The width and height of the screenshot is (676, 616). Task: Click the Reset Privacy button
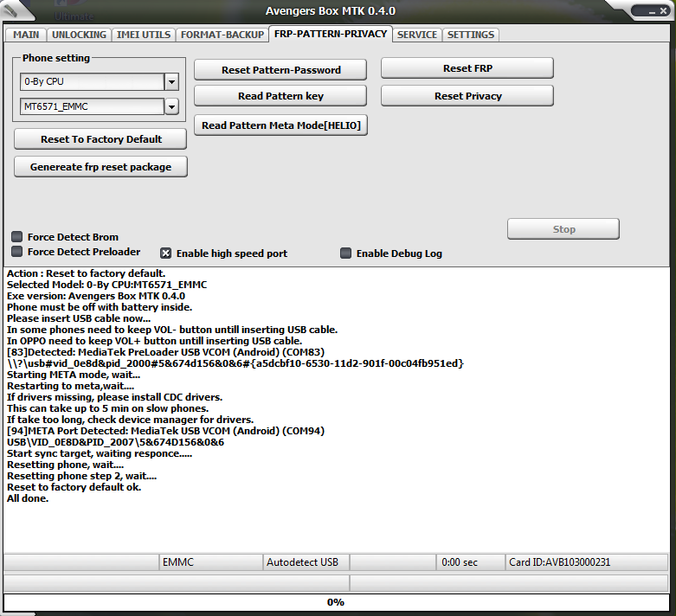[467, 96]
